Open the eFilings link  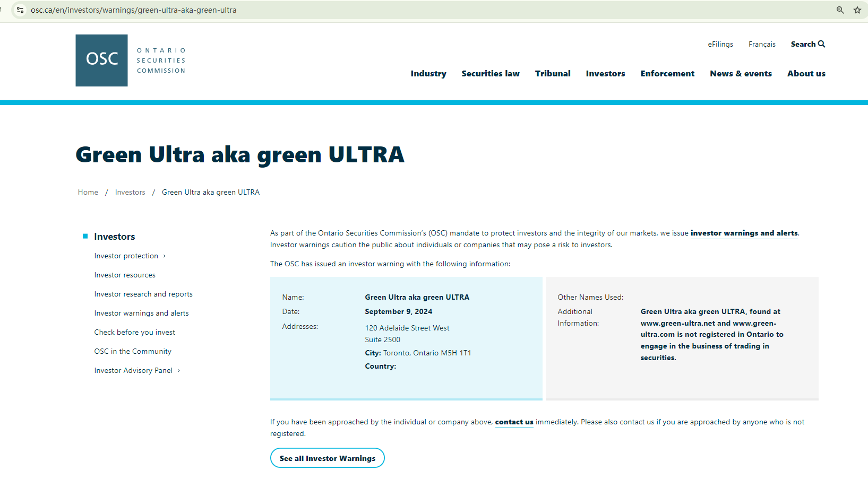coord(720,45)
